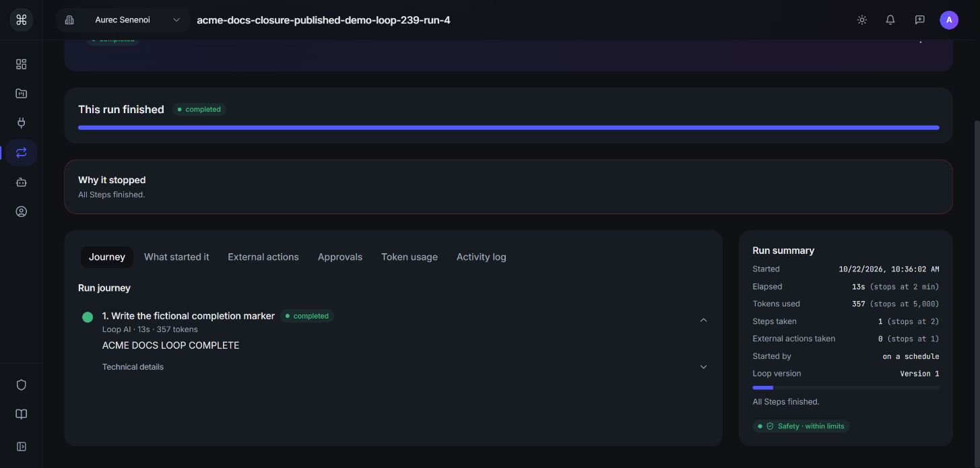Click the Safety within limits badge
980x468 pixels.
801,426
